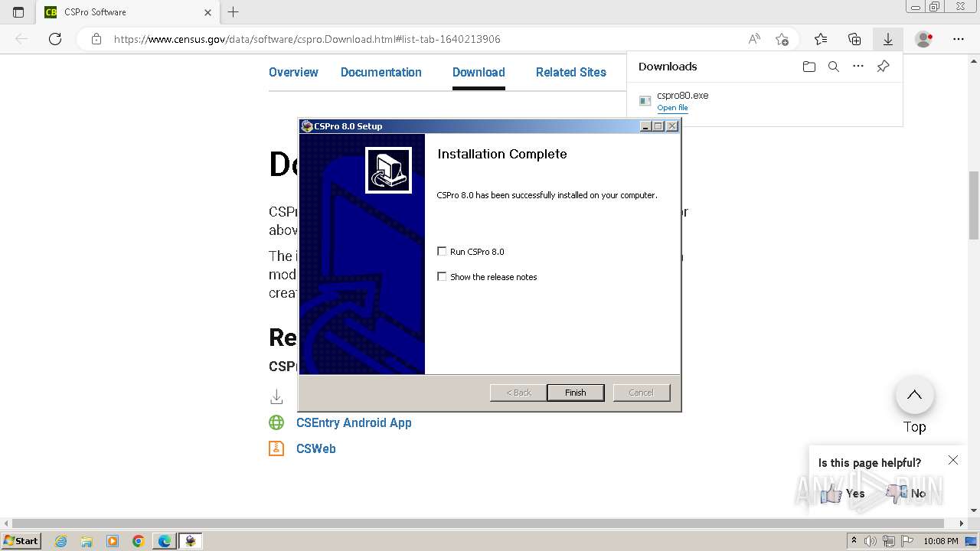The image size is (980, 551).
Task: Click the zip file icon beside CSWeb
Action: [276, 448]
